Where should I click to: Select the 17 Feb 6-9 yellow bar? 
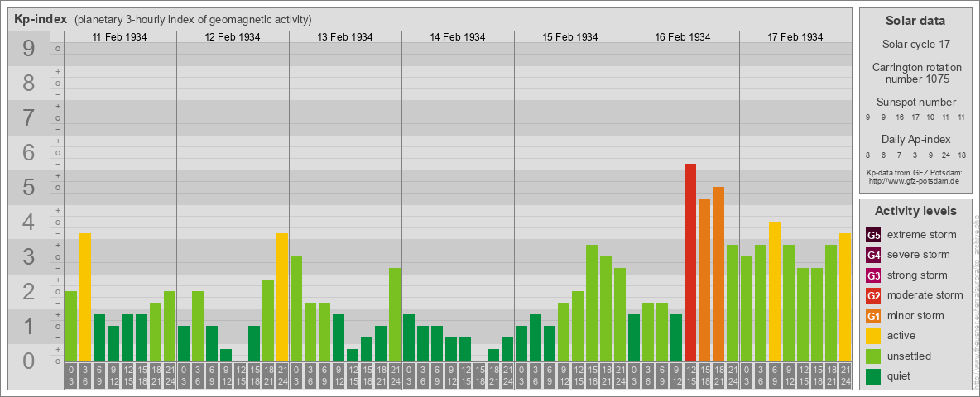(x=775, y=291)
